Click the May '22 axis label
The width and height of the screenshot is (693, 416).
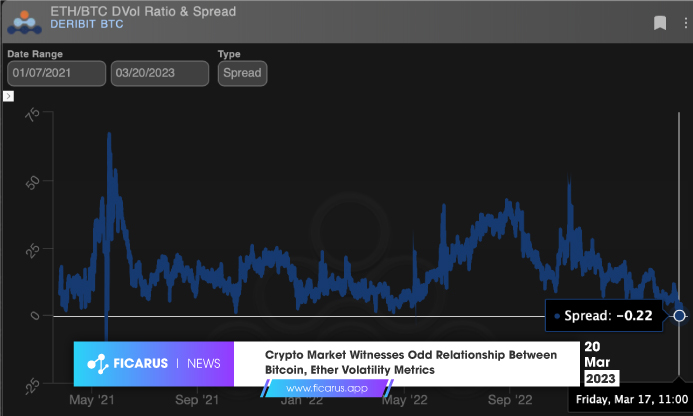pyautogui.click(x=404, y=400)
